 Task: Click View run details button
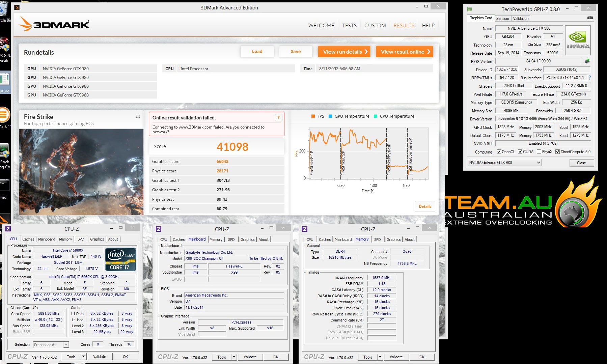(x=344, y=52)
